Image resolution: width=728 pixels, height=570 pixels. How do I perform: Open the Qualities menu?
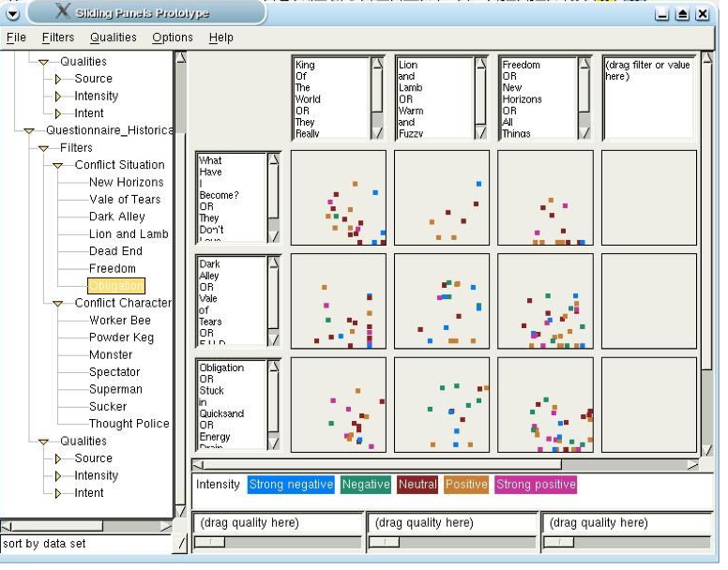(x=113, y=37)
